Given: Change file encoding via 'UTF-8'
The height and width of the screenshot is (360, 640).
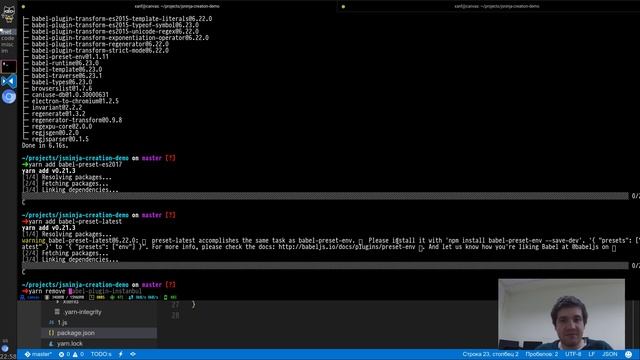Looking at the screenshot, I should pyautogui.click(x=573, y=354).
